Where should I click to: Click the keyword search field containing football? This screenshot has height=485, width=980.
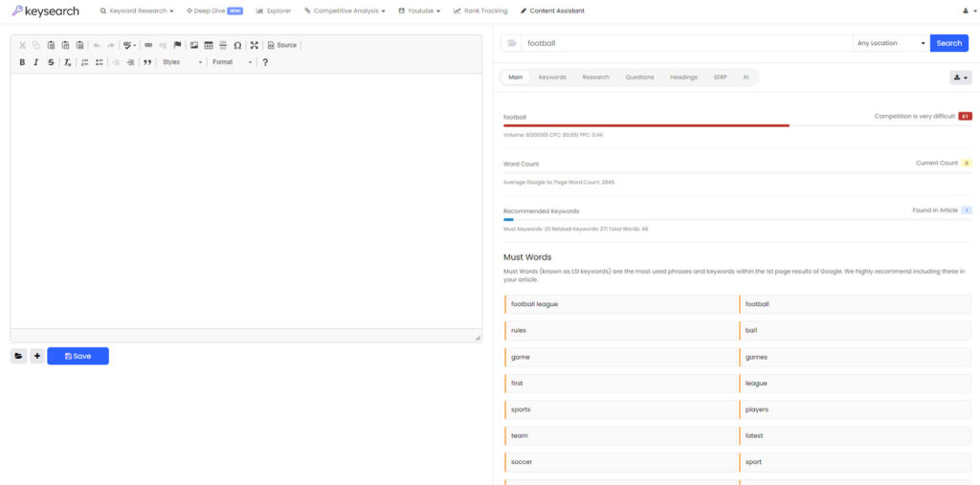[687, 43]
